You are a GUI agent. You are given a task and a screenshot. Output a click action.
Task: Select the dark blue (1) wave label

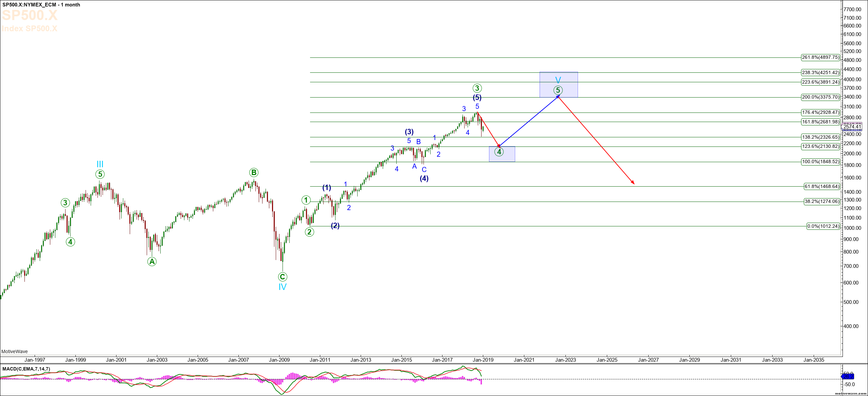click(327, 188)
